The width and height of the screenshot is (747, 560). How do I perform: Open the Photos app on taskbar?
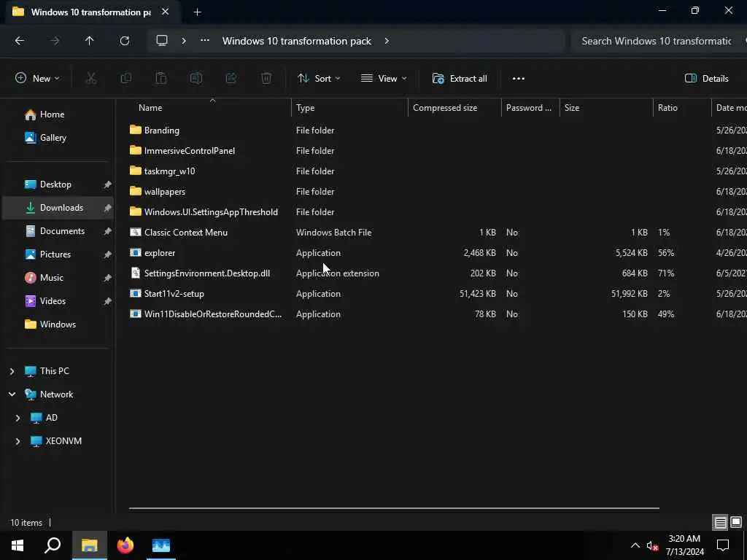(161, 545)
